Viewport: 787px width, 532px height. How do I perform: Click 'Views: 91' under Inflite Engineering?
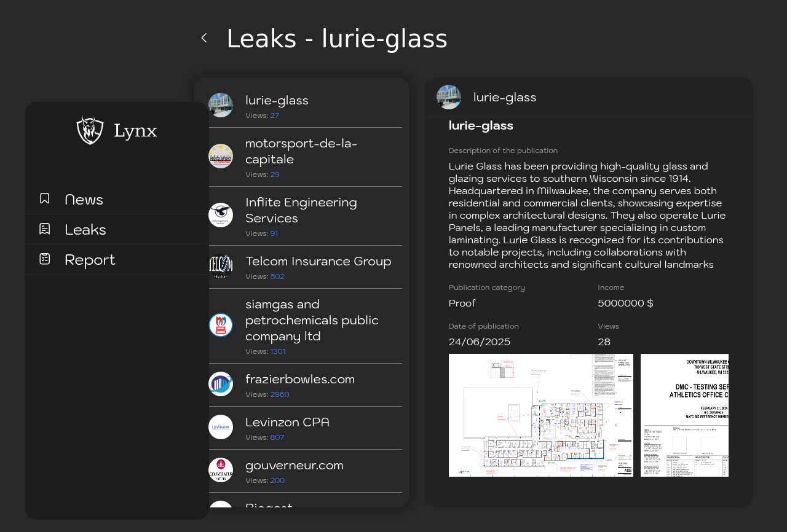(x=262, y=233)
